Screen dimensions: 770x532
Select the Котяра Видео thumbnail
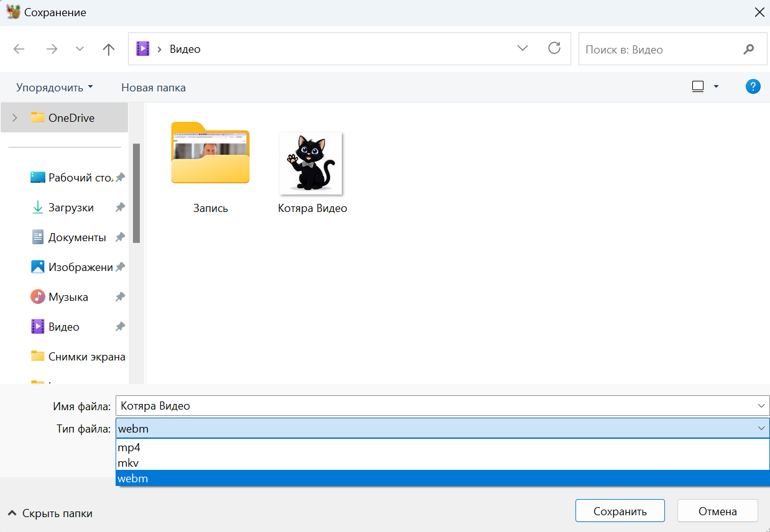coord(311,163)
